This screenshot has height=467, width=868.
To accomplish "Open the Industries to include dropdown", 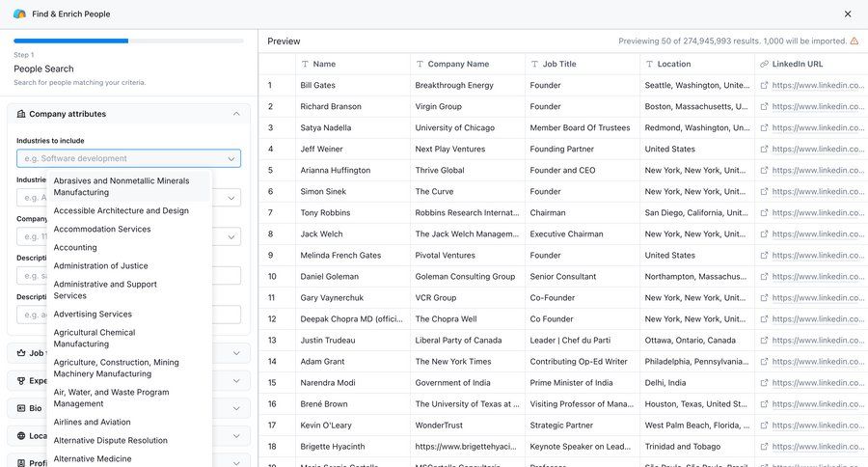I will [x=128, y=158].
